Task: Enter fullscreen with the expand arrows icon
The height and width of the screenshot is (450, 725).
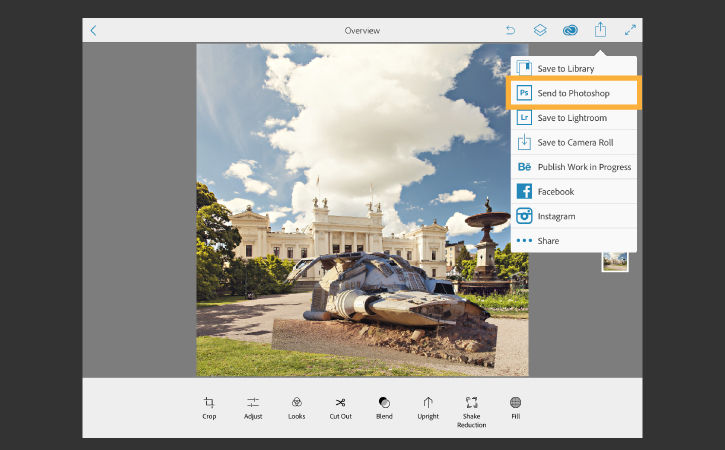Action: tap(630, 30)
